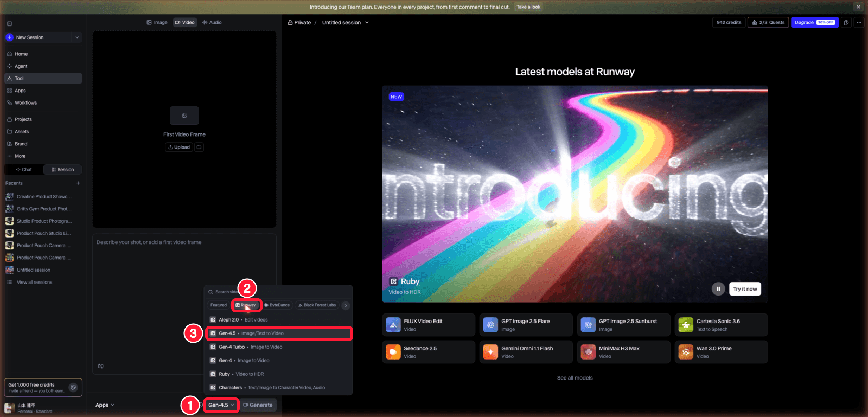The width and height of the screenshot is (868, 417).
Task: Click the Generate button
Action: (258, 405)
